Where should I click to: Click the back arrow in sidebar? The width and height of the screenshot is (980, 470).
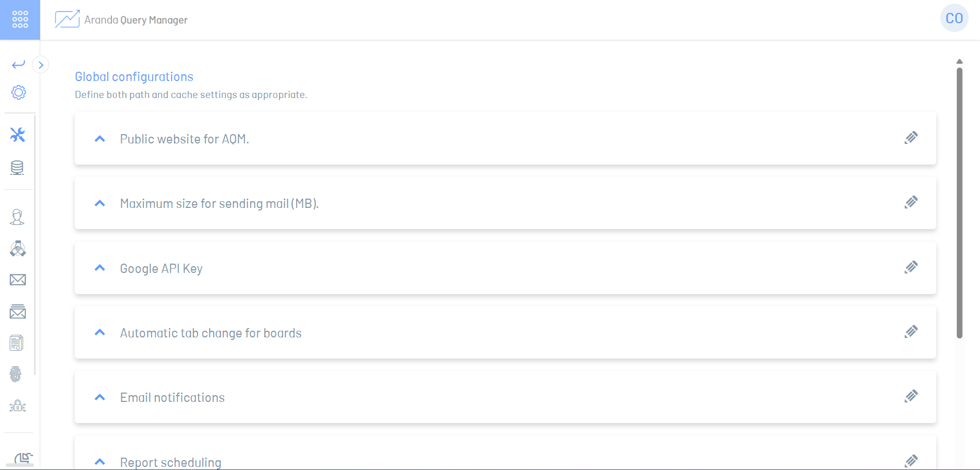point(19,64)
